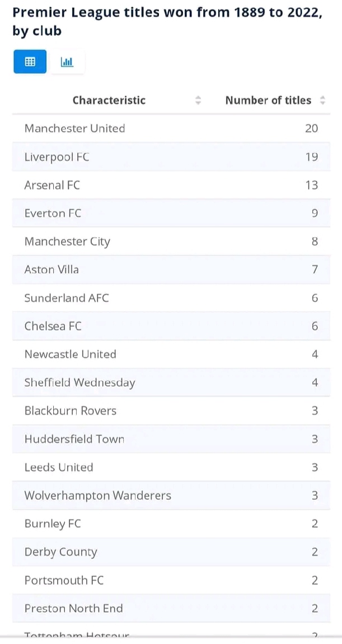Select the Arsenal FC row
The width and height of the screenshot is (342, 644).
(x=171, y=185)
